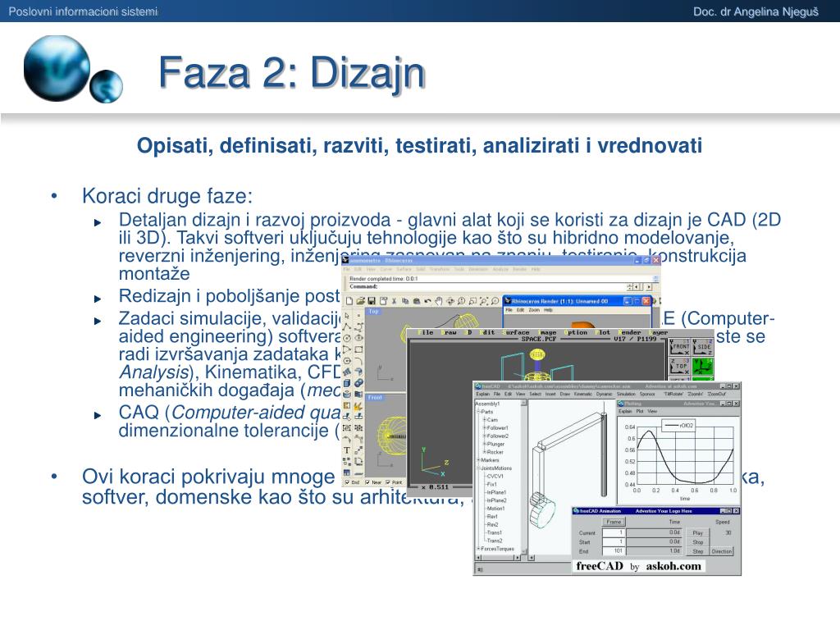
Task: Collapse the Parts node in freeCAD tree
Action: coord(478,412)
